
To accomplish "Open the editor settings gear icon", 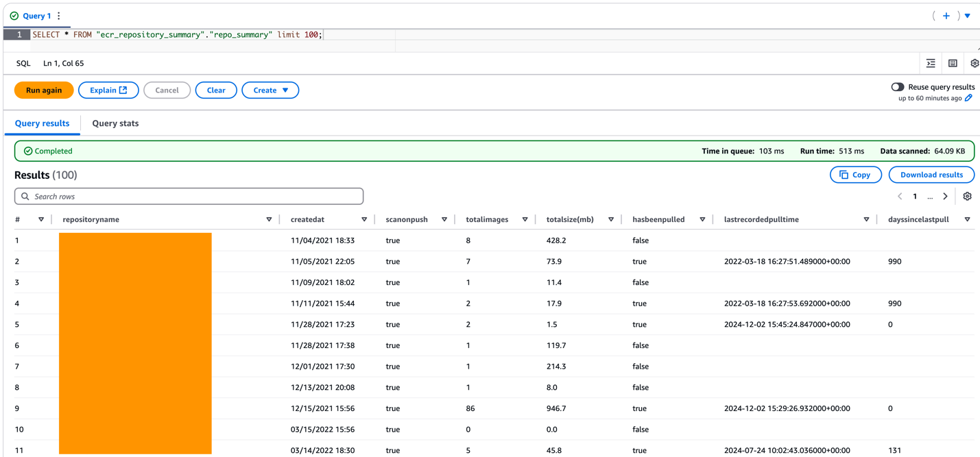I will click(975, 62).
